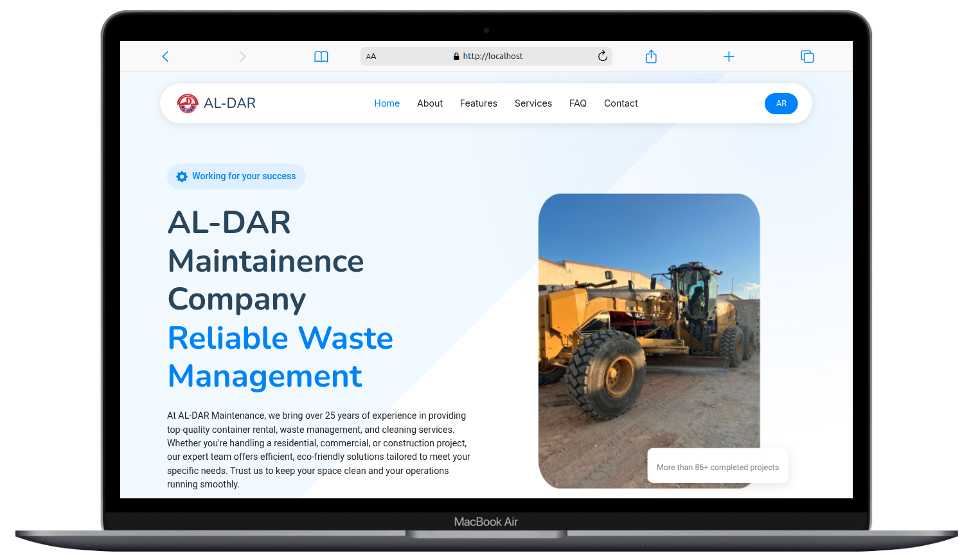Screen dimensions: 971x560
Task: Open the bookmarks book icon
Action: coord(321,57)
